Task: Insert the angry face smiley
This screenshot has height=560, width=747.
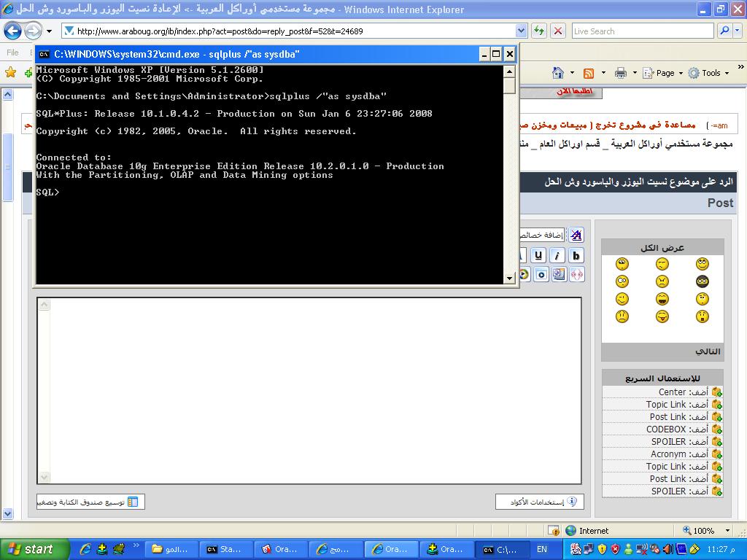Action: click(x=662, y=281)
